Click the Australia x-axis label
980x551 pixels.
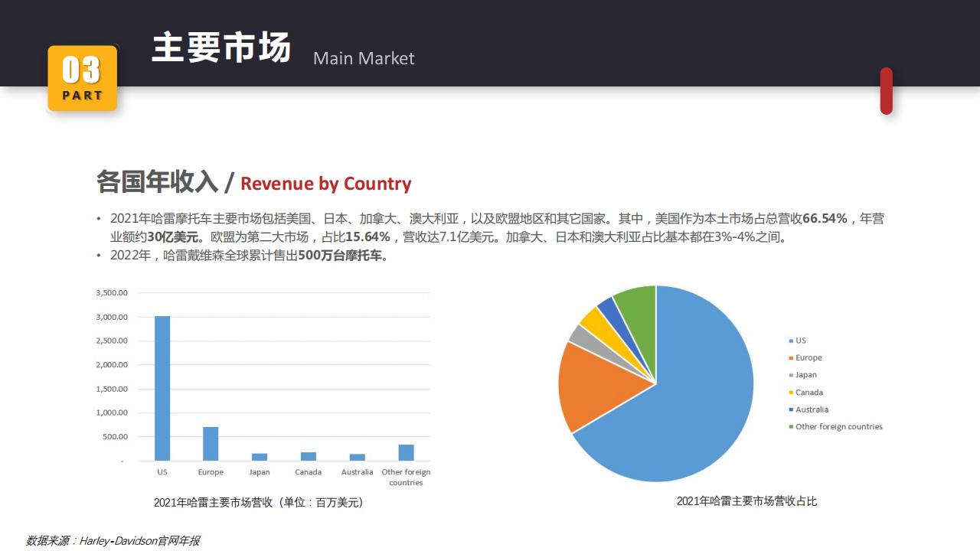tap(358, 472)
